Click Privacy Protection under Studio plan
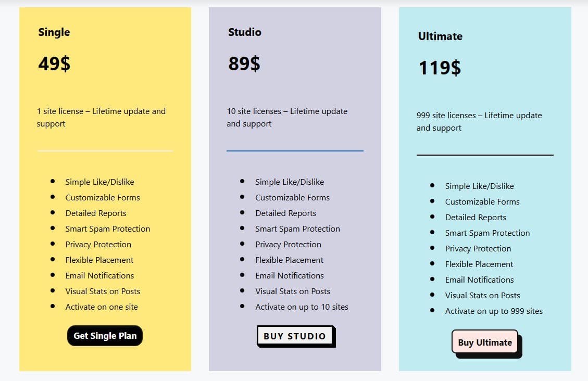Viewport: 588px width, 381px height. tap(288, 244)
